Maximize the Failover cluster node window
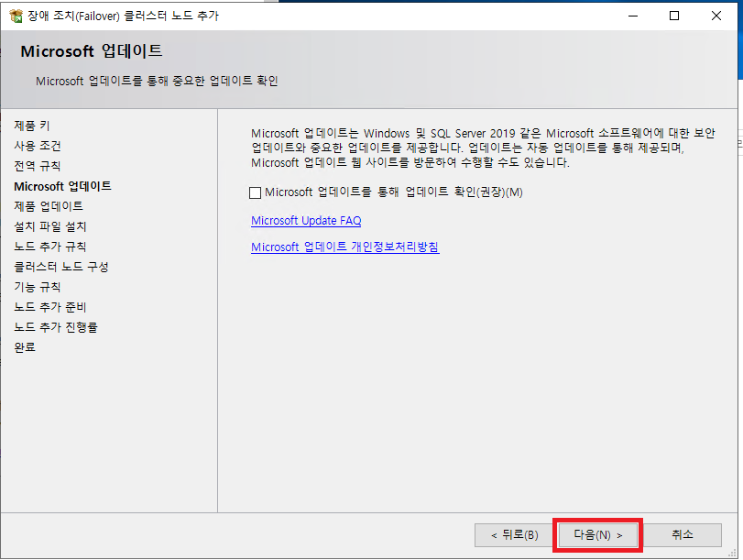 pos(674,16)
